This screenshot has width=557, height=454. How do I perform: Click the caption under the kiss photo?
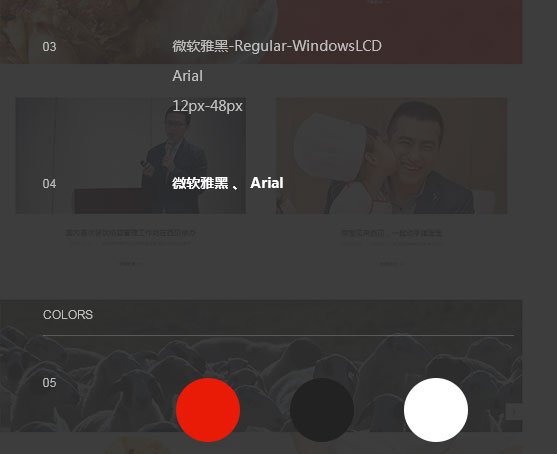pos(391,233)
